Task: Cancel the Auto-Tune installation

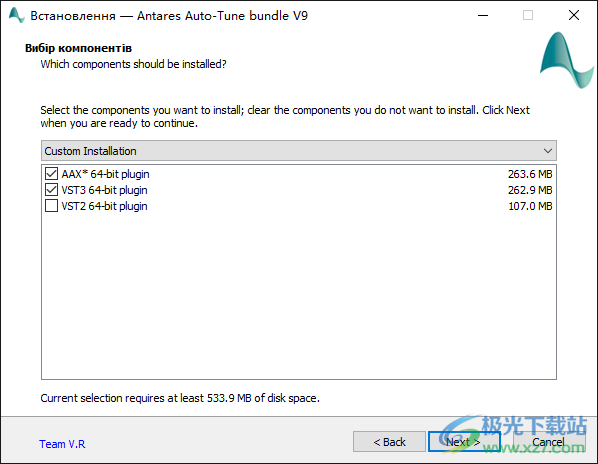Action: (x=548, y=442)
